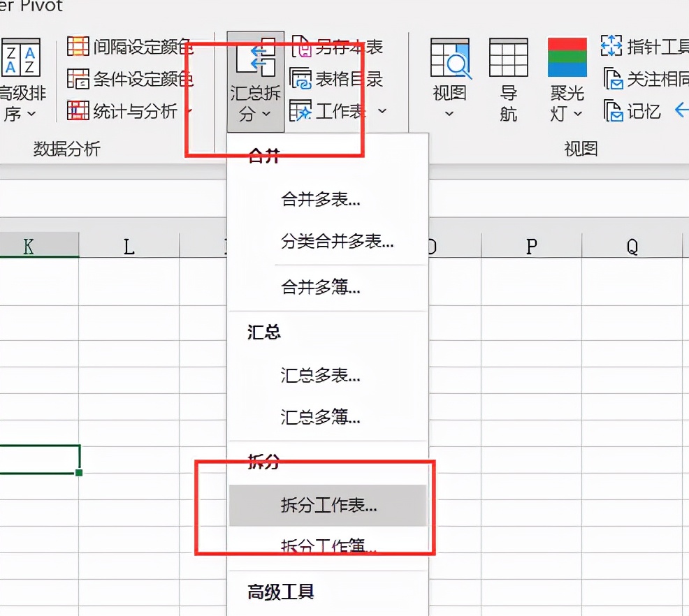Expand the 视图 dropdown chevron
The height and width of the screenshot is (616, 689).
(449, 114)
